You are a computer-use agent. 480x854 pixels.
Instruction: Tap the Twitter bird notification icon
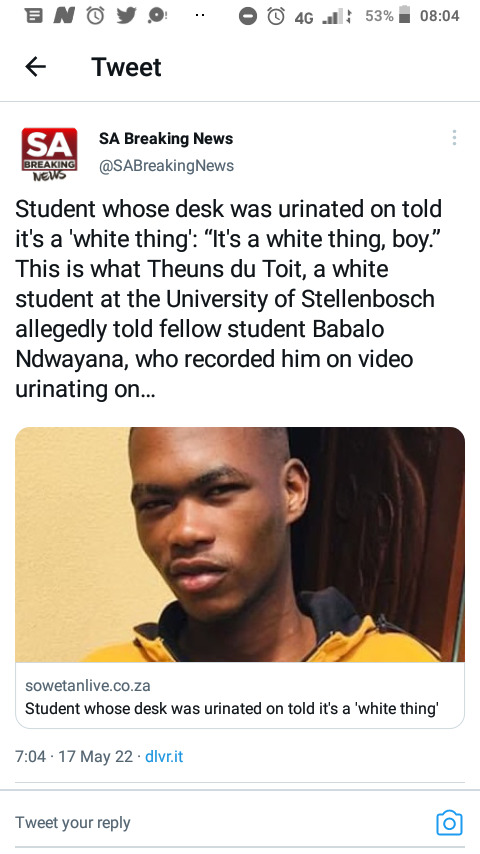coord(126,16)
